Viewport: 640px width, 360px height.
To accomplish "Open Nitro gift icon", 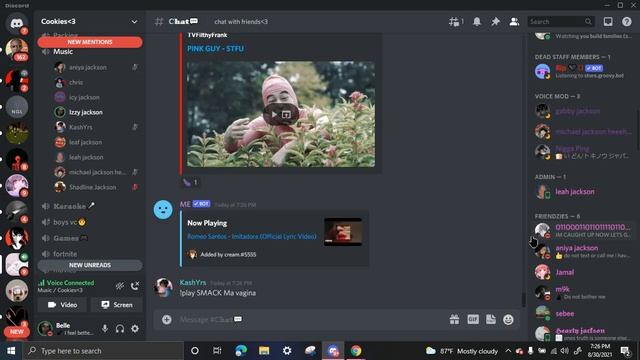I will tap(454, 320).
